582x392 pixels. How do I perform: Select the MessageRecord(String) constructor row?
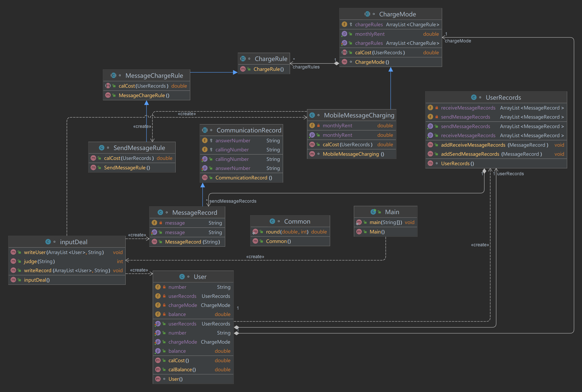coord(192,242)
